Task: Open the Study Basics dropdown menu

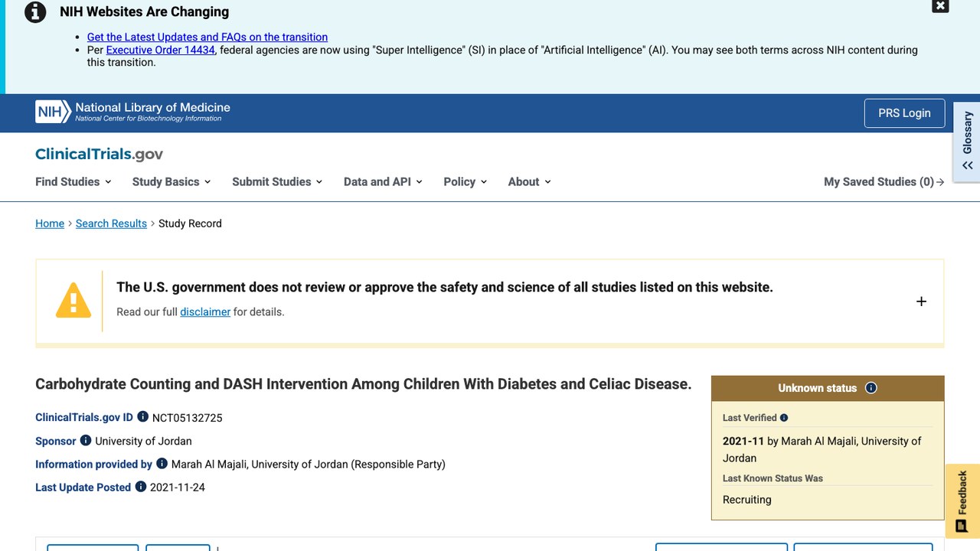Action: (x=171, y=181)
